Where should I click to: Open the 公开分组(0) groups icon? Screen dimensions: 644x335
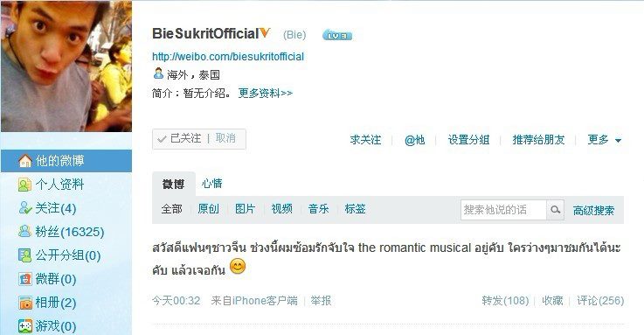(x=24, y=255)
